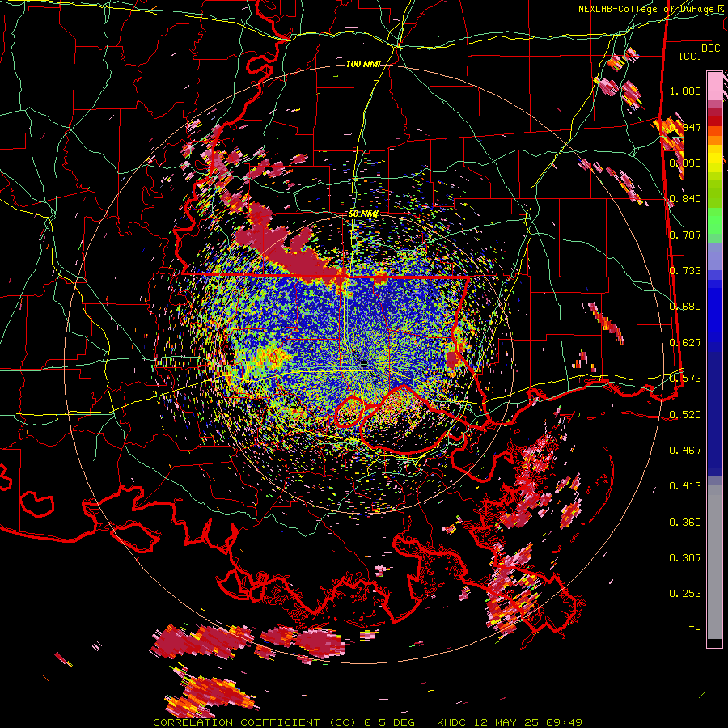This screenshot has height=728, width=728.
Task: Click the 50 NMI range ring label
Action: (363, 214)
